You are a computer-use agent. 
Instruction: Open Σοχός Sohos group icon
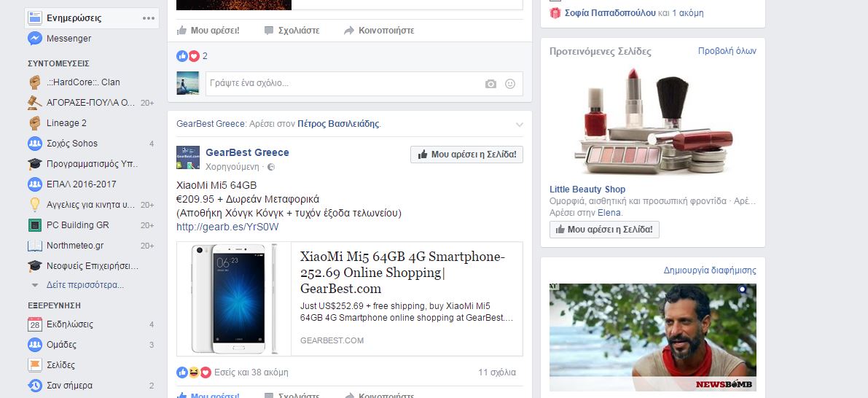click(x=35, y=144)
